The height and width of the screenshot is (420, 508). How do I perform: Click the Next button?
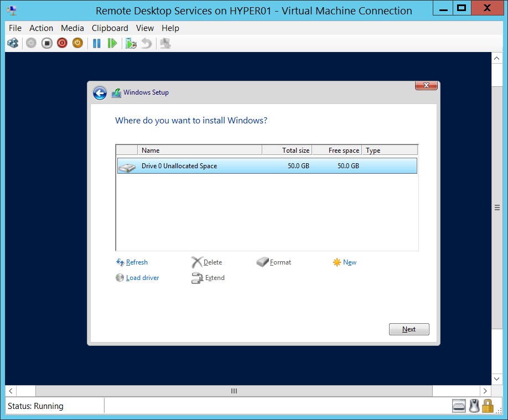point(409,329)
